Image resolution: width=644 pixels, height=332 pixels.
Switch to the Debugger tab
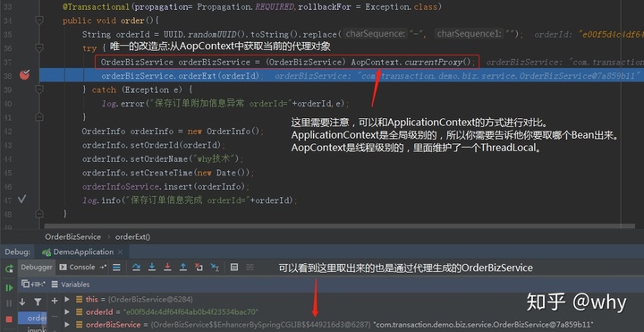click(x=37, y=267)
